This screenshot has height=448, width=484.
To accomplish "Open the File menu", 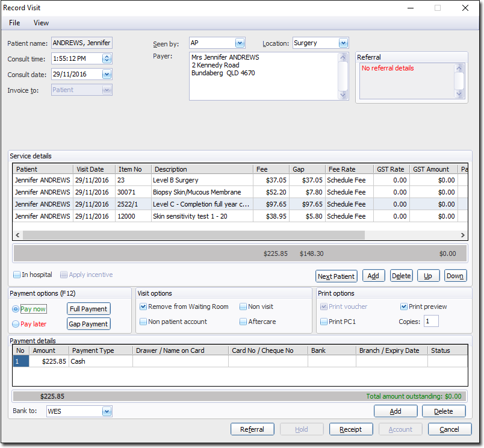I will click(14, 23).
